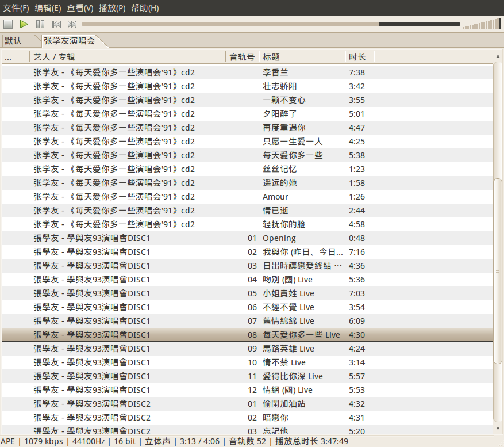
Task: Select the track 情已逝
Action: (247, 211)
